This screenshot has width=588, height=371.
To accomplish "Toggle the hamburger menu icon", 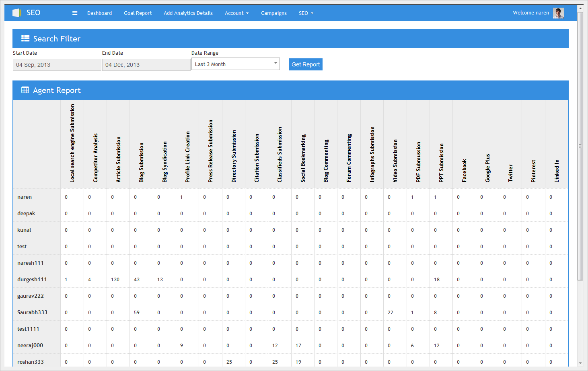I will tap(75, 13).
